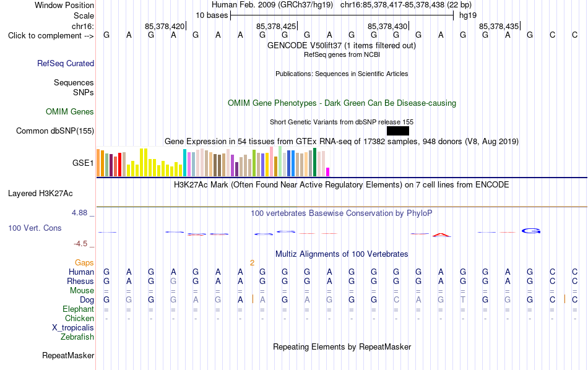Click the '4.88' upper PhyloP scale value

79,213
